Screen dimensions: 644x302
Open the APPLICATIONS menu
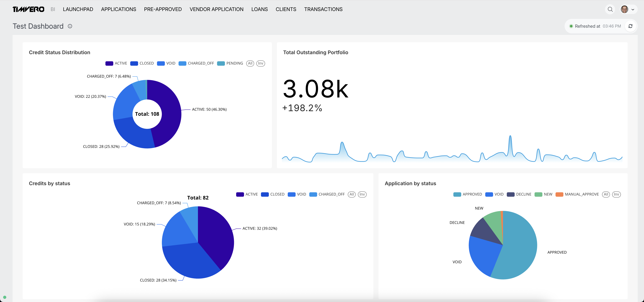[119, 9]
